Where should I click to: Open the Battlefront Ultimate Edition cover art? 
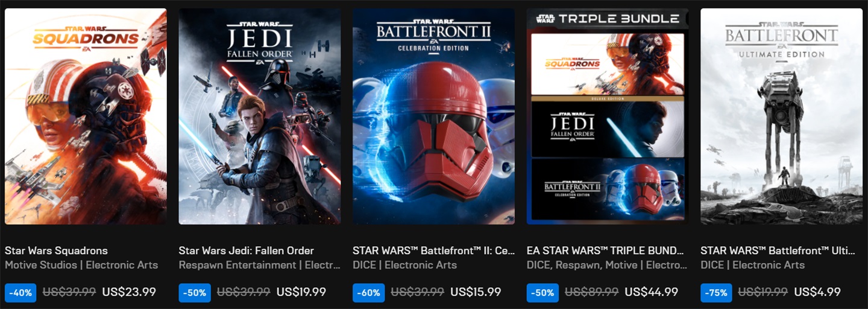tap(781, 116)
